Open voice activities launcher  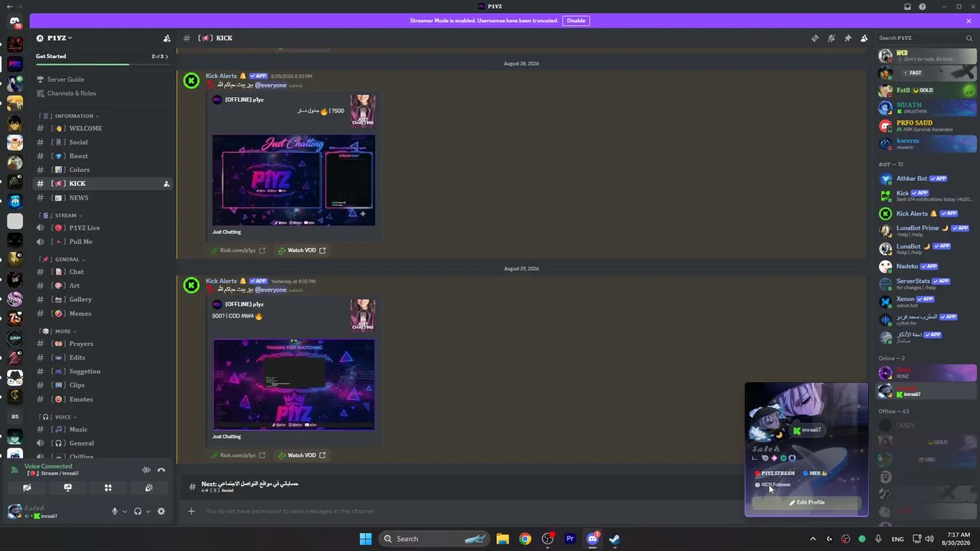click(x=108, y=487)
